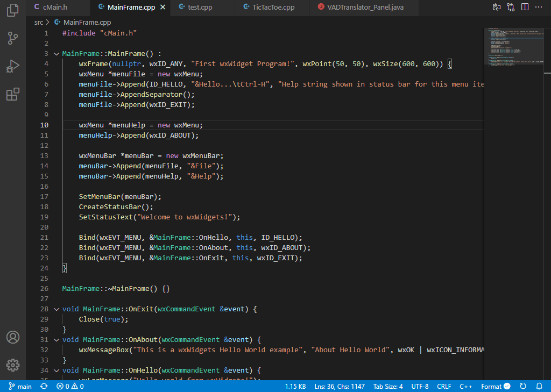Viewport: 551px width, 392px height.
Task: Click wxID_ABOUT in the Bind call on line 22
Action: (282, 248)
